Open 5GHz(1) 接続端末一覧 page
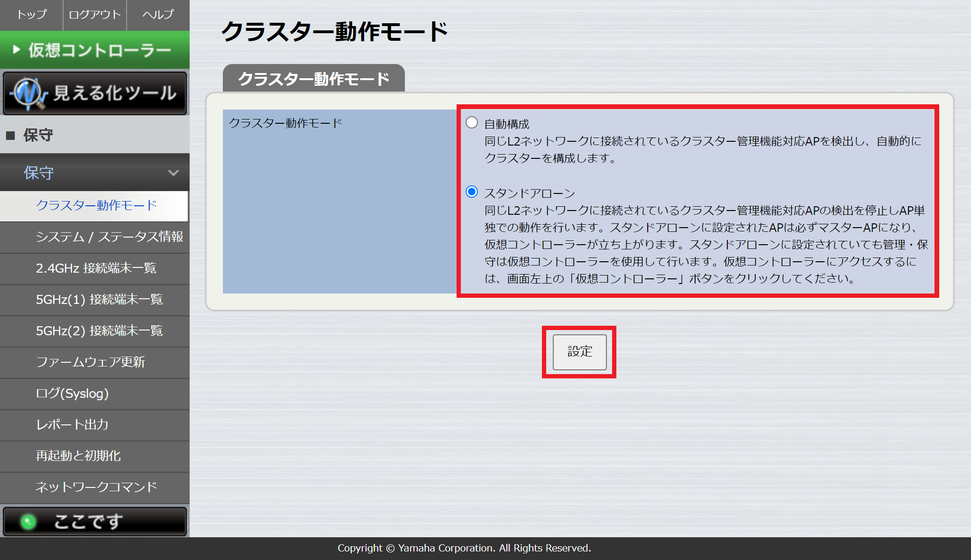971x560 pixels. pyautogui.click(x=99, y=299)
